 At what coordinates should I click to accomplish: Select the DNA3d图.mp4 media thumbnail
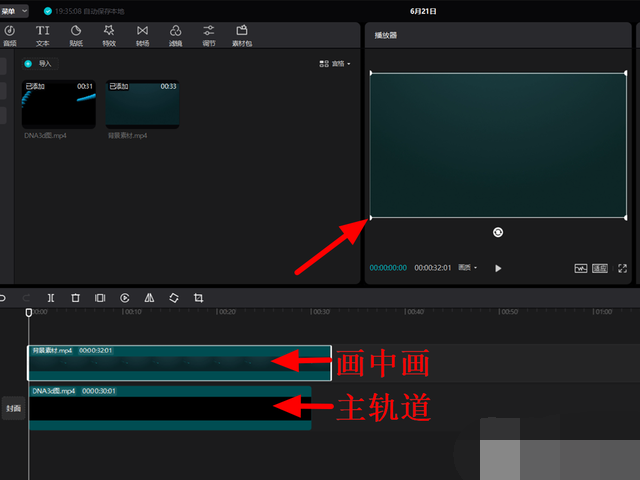tap(59, 104)
